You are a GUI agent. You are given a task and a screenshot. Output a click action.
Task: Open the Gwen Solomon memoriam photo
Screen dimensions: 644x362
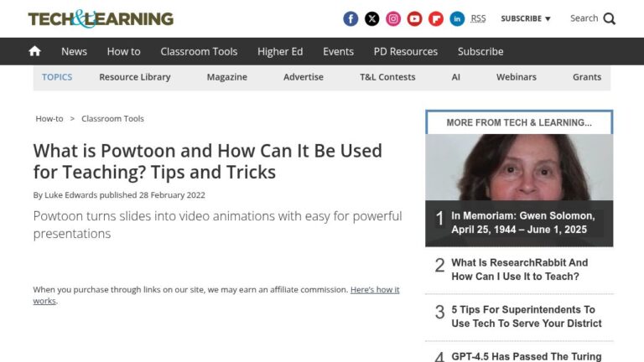point(519,167)
